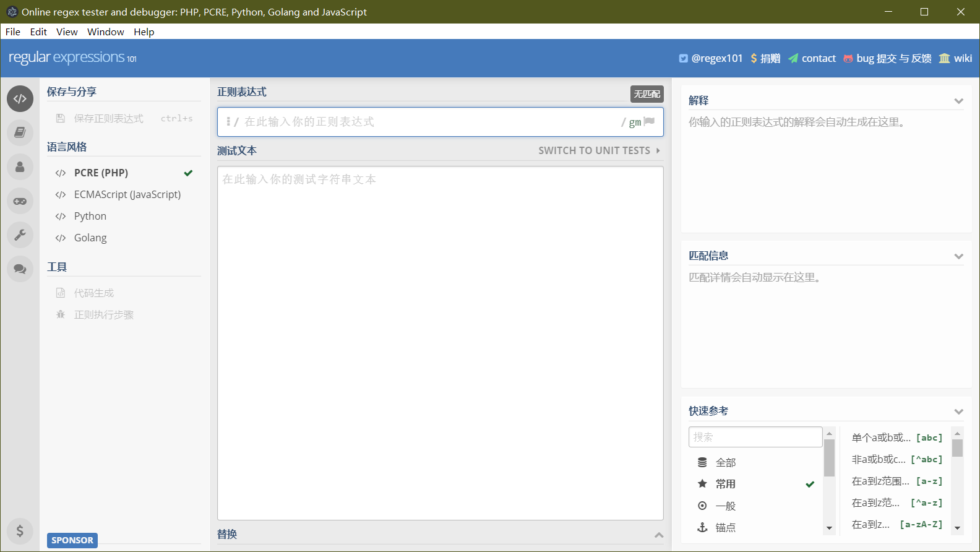The width and height of the screenshot is (980, 552).
Task: Click the category list scrollbar thumb
Action: point(830,458)
